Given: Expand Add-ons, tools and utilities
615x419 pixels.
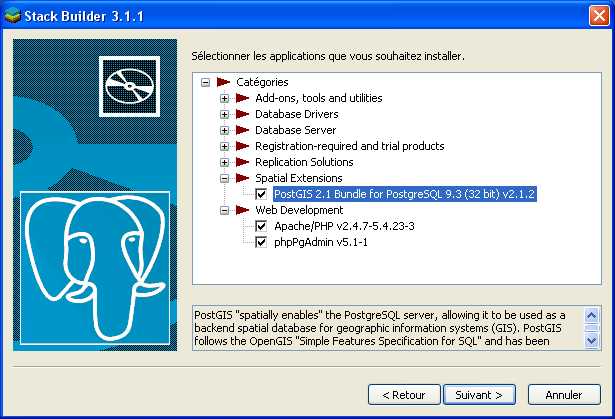Looking at the screenshot, I should [x=224, y=98].
